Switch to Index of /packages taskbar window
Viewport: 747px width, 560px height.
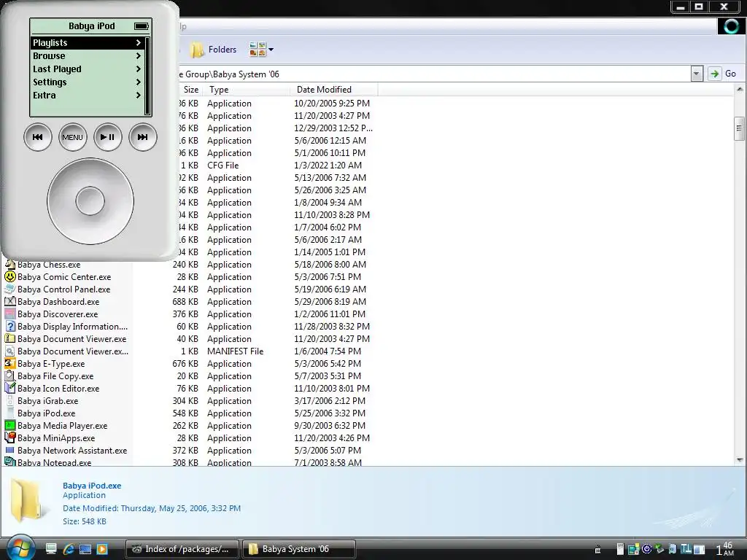[182, 549]
